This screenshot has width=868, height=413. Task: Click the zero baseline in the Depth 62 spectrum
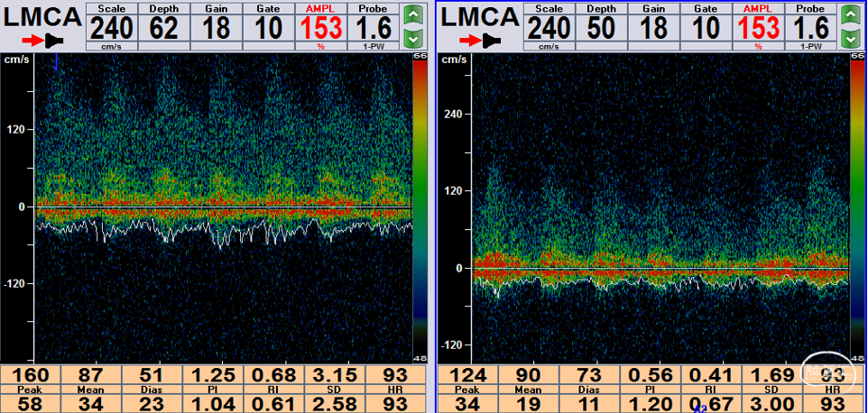pos(223,207)
